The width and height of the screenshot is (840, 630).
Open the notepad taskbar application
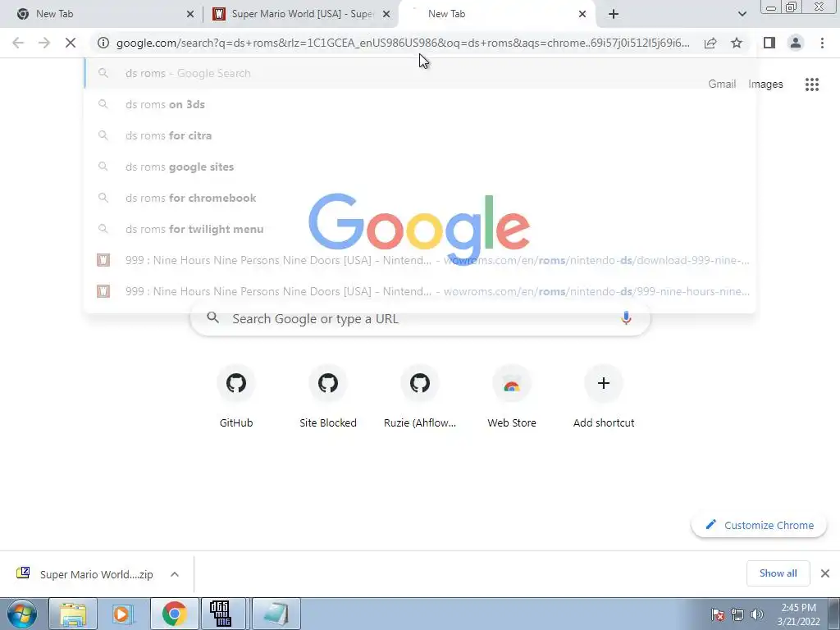point(276,614)
